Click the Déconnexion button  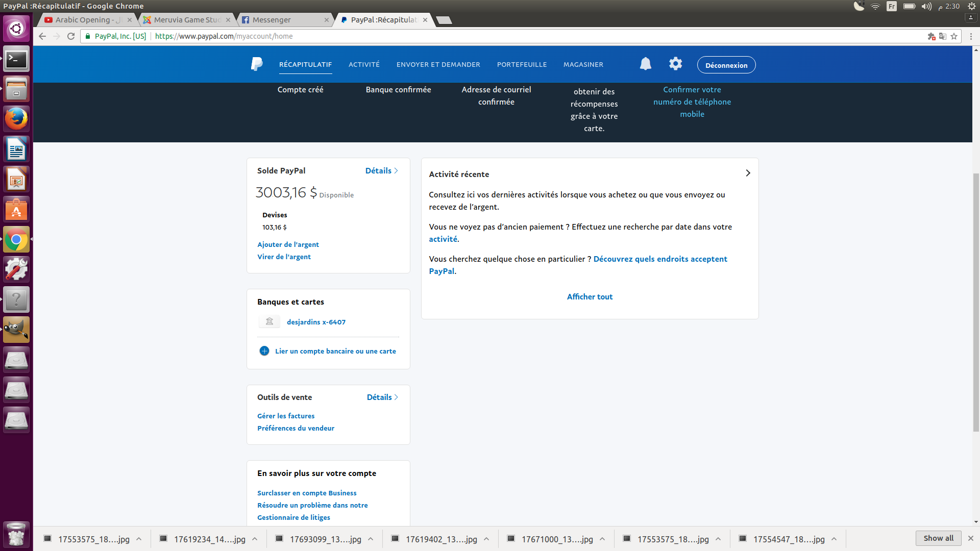pos(726,65)
